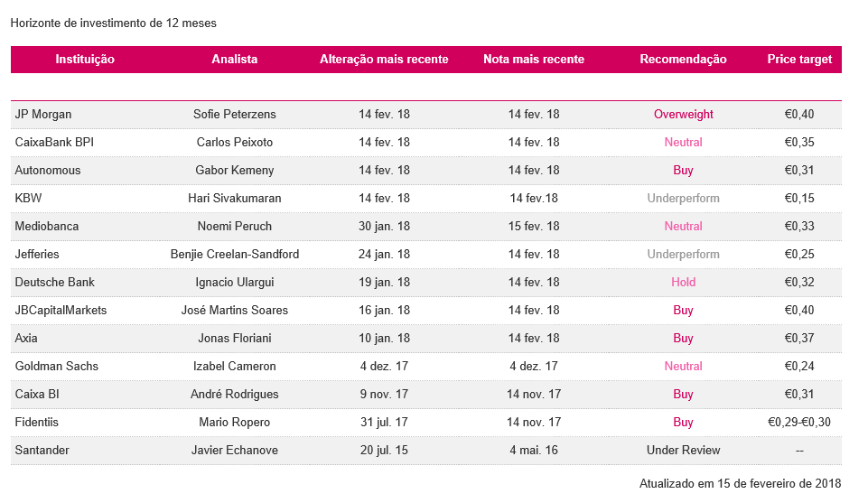Click Santander's Under Review status

click(x=683, y=451)
